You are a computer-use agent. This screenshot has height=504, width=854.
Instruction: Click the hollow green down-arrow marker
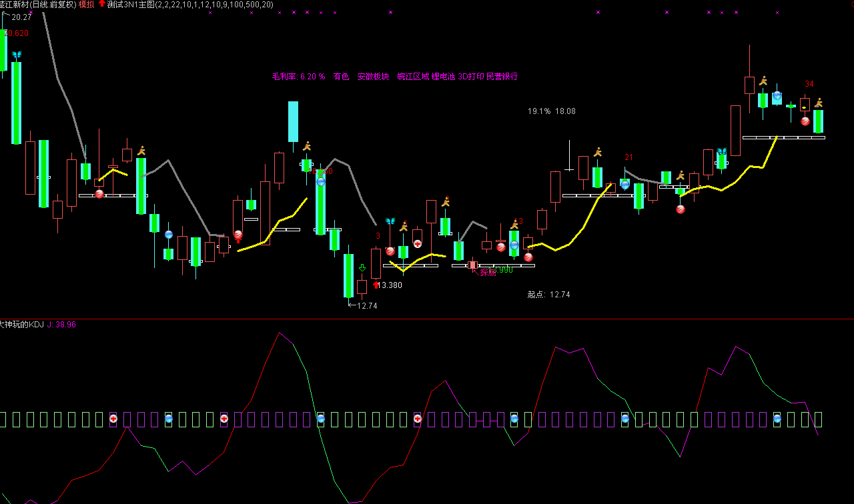point(362,268)
